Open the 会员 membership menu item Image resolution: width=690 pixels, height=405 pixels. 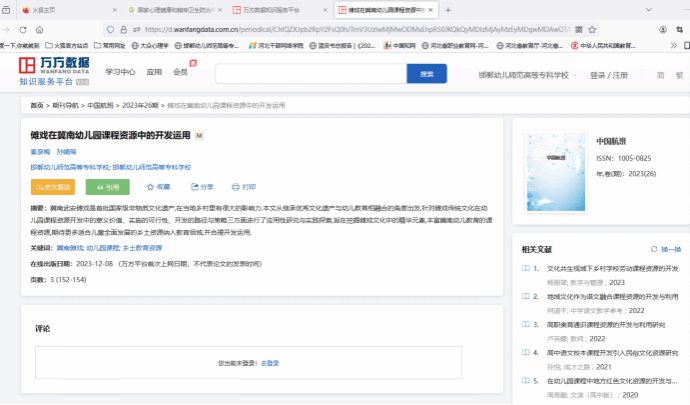pyautogui.click(x=181, y=72)
